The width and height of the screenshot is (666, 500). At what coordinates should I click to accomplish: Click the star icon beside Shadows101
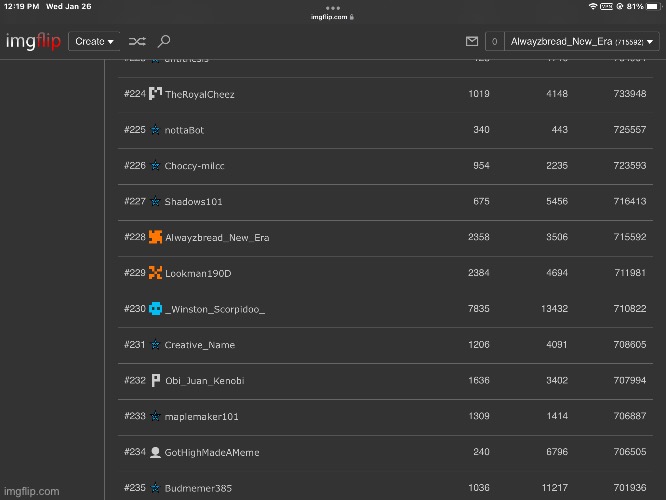point(155,201)
